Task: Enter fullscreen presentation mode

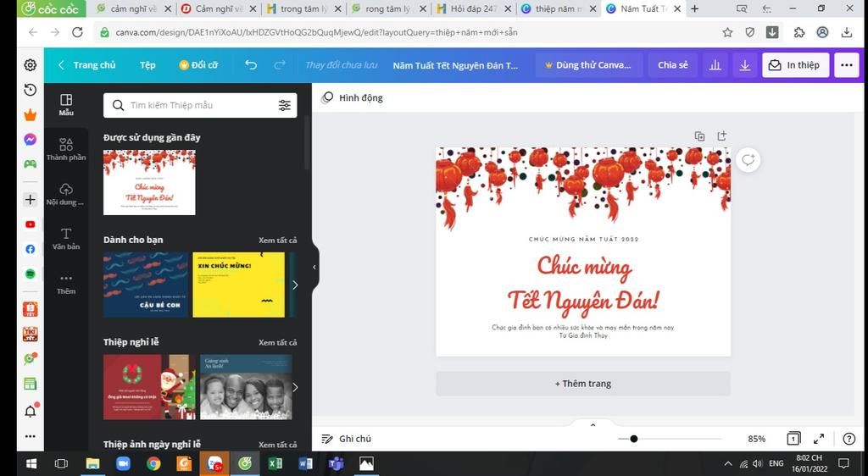Action: [819, 439]
